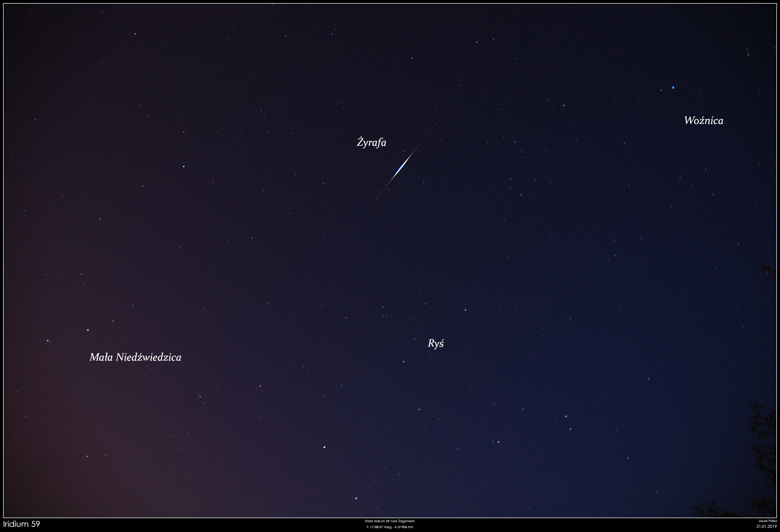Click the faint lower trail of the flare

pos(369,208)
